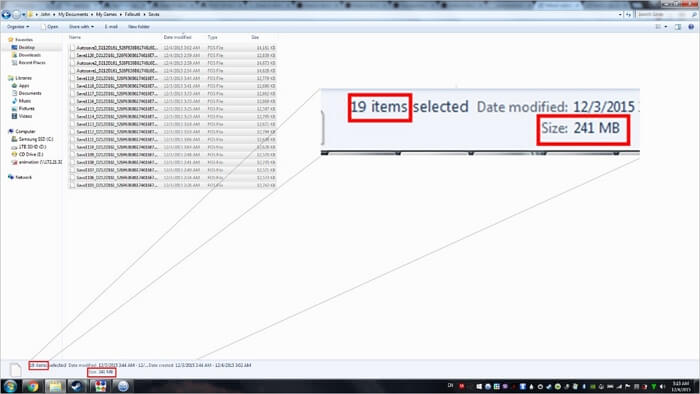Select the Autosave2 file row
Image resolution: width=700 pixels, height=394 pixels.
point(172,63)
